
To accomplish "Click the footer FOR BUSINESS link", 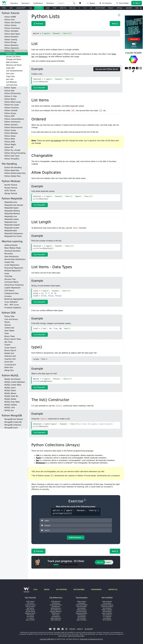I will (96, 589).
